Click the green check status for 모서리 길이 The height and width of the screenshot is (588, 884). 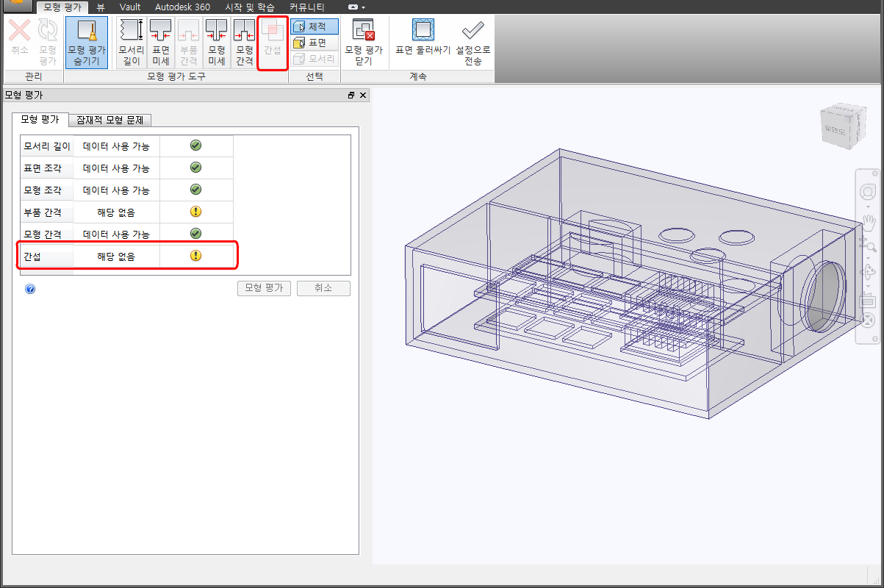[195, 146]
